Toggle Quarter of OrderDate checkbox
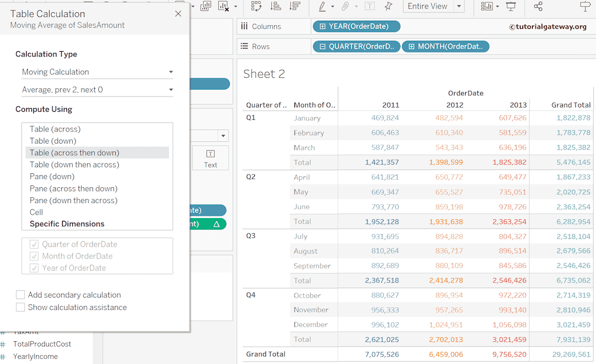This screenshot has height=364, width=596. tap(34, 244)
